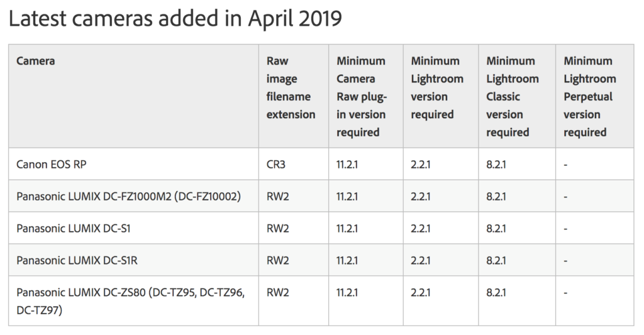
Task: Click the 8.2.1 Classic version in DC-S1R row
Action: (496, 260)
